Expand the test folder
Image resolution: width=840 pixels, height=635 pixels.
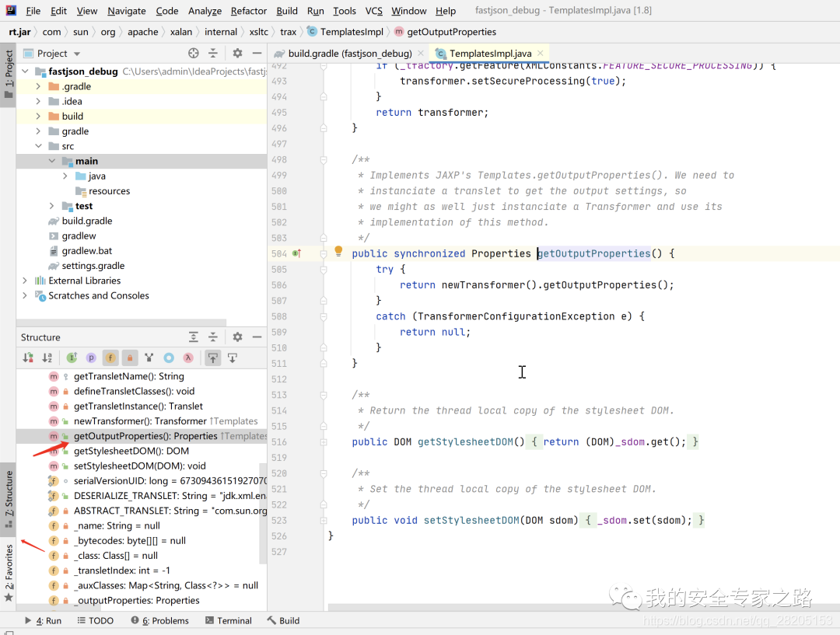[x=51, y=206]
